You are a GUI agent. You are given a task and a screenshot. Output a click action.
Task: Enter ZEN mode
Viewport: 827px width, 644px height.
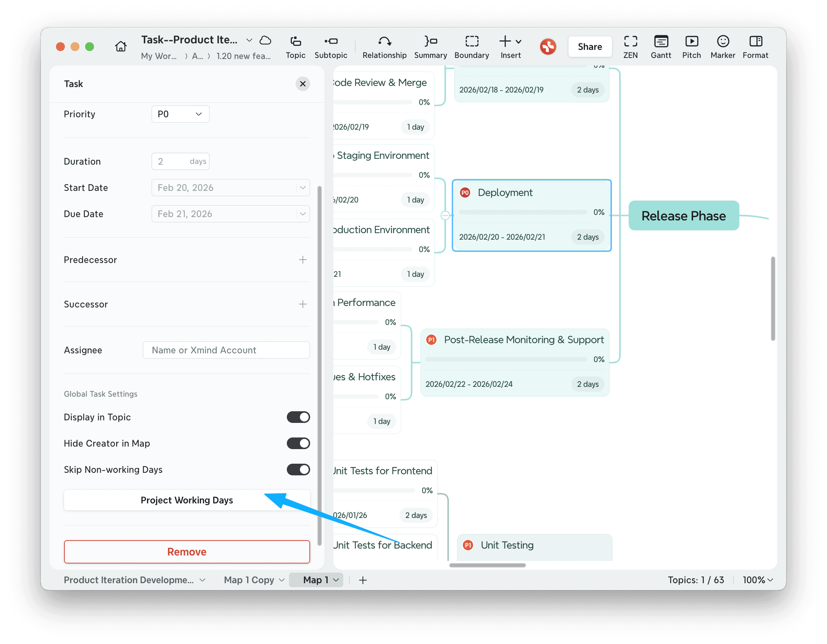click(630, 47)
